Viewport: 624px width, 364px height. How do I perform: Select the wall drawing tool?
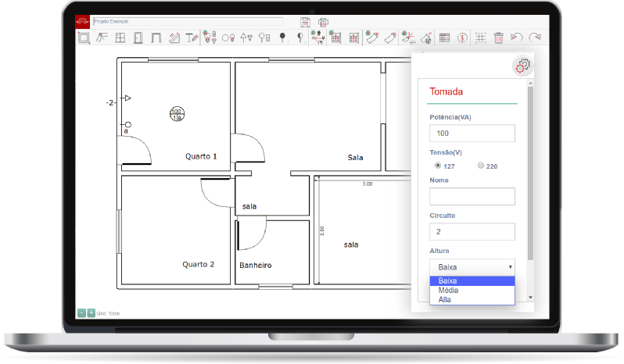click(x=102, y=37)
